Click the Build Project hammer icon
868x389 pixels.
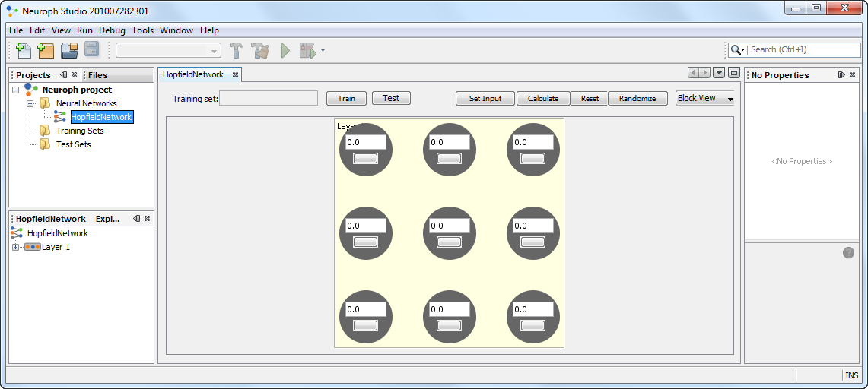pos(237,50)
